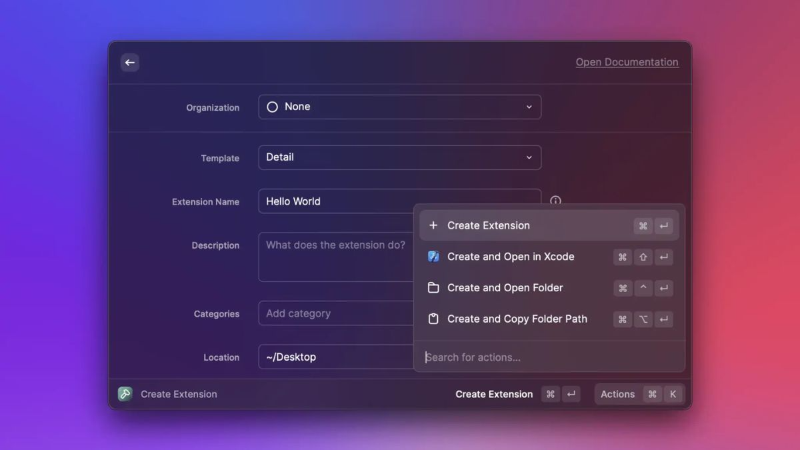The image size is (800, 450).
Task: Open the Organization dropdown set to None
Action: [399, 107]
